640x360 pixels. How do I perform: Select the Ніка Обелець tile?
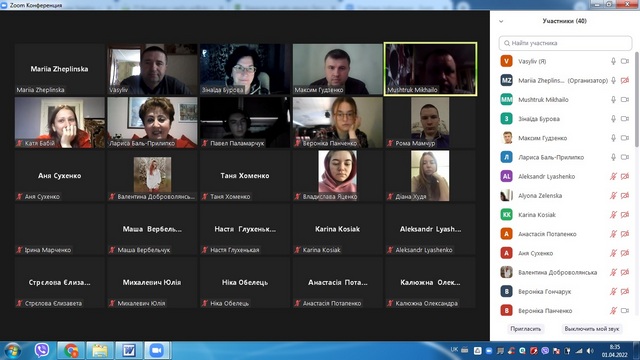tap(245, 282)
